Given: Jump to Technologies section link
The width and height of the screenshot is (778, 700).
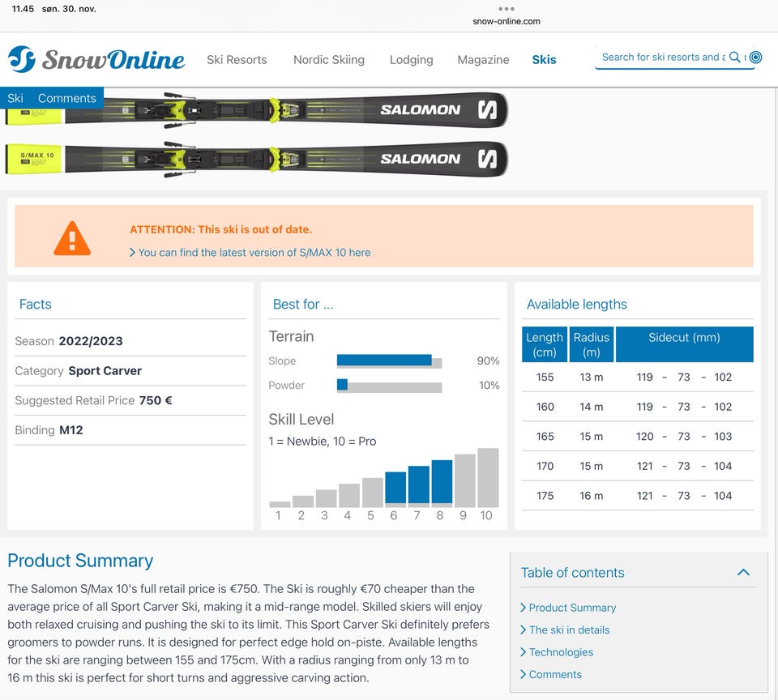Looking at the screenshot, I should pyautogui.click(x=557, y=652).
